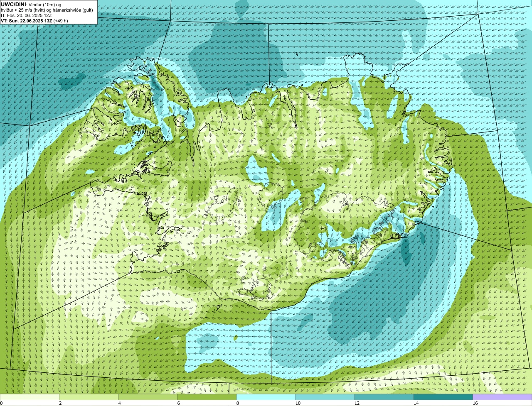This screenshot has height=406, width=532.
Task: Click the legend scale label "16"
Action: pyautogui.click(x=475, y=403)
